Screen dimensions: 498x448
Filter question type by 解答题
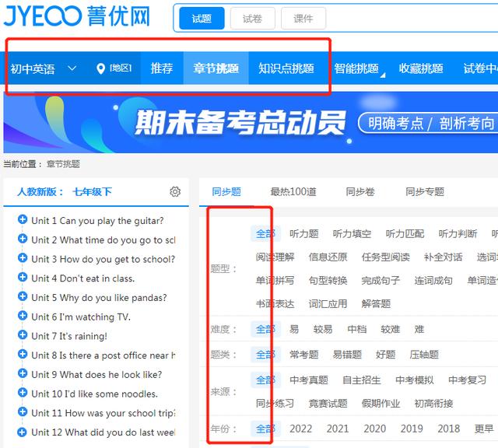[x=376, y=304]
